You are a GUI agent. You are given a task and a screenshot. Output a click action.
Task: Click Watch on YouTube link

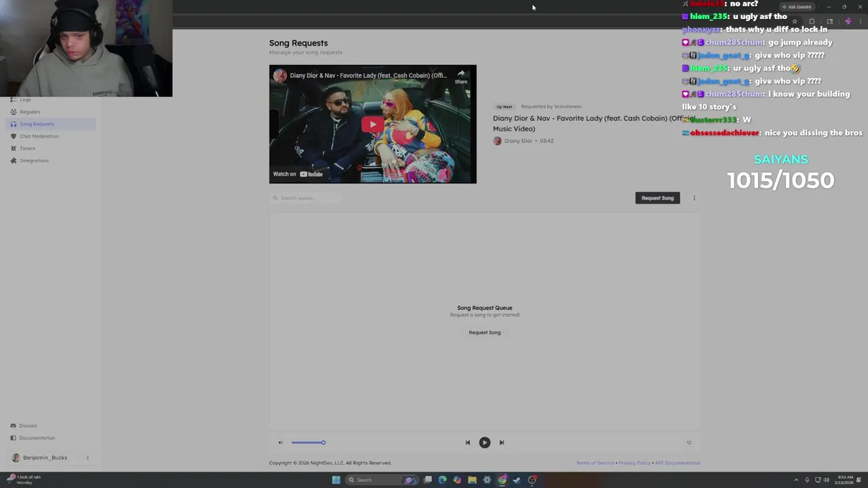(x=298, y=174)
